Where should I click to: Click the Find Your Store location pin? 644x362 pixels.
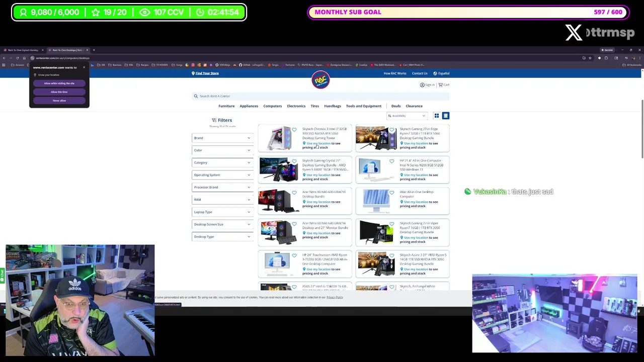click(193, 73)
